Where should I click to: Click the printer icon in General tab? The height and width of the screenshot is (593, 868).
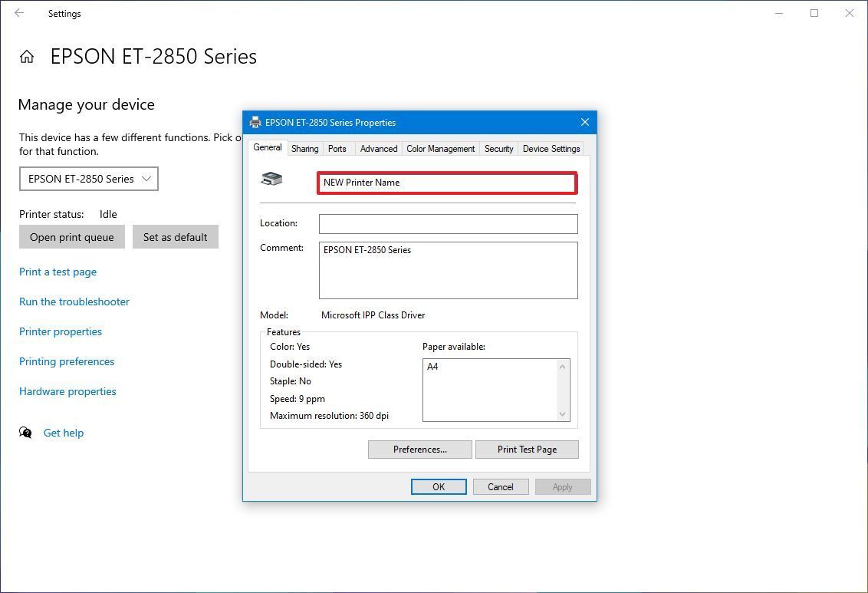tap(271, 179)
